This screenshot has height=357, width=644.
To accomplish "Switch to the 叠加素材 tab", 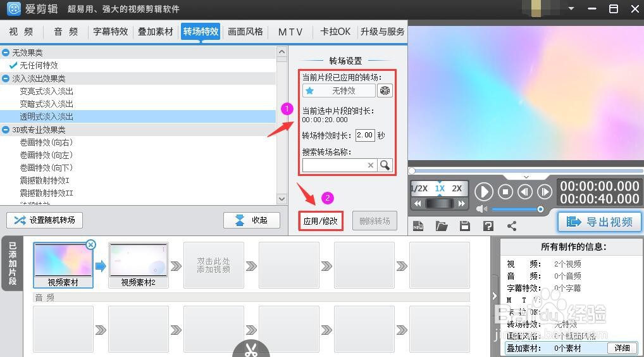I will pos(155,32).
